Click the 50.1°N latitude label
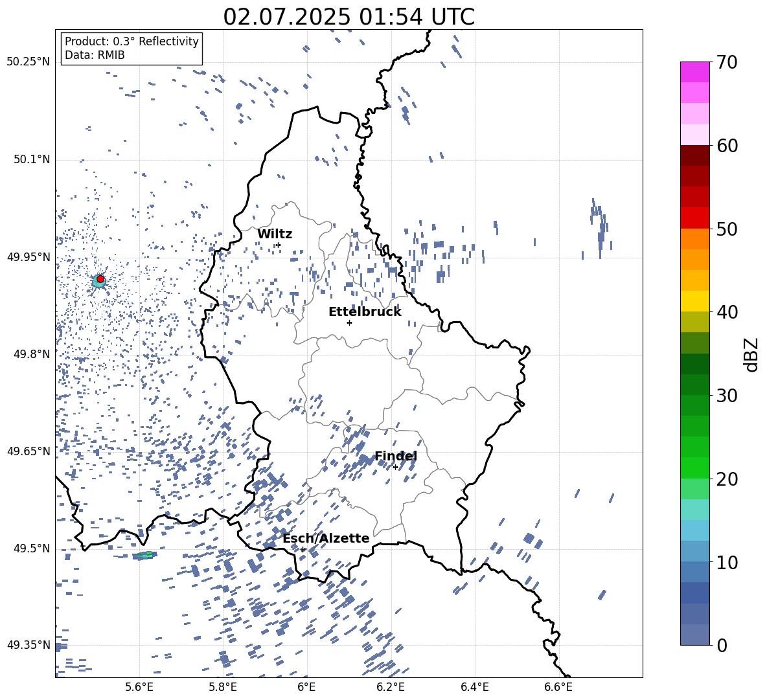This screenshot has width=767, height=700. point(31,159)
